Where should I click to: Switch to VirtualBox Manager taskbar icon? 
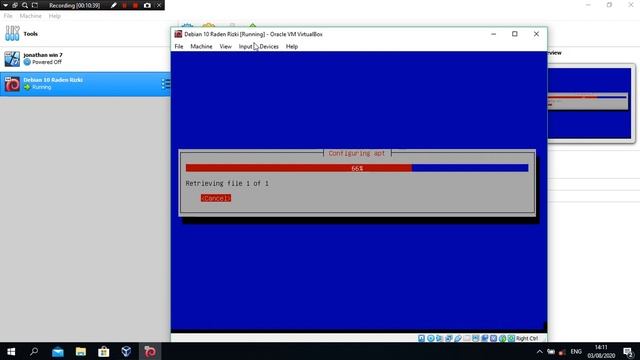127,351
